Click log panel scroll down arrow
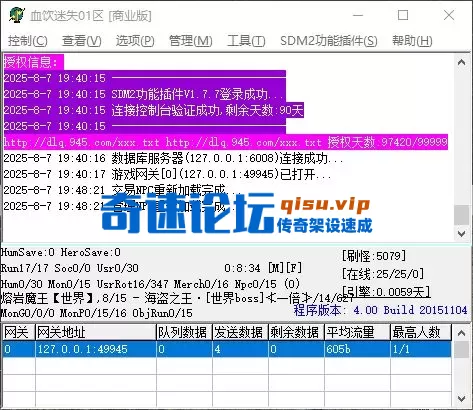Viewport: 473px width, 410px height. 462,233
